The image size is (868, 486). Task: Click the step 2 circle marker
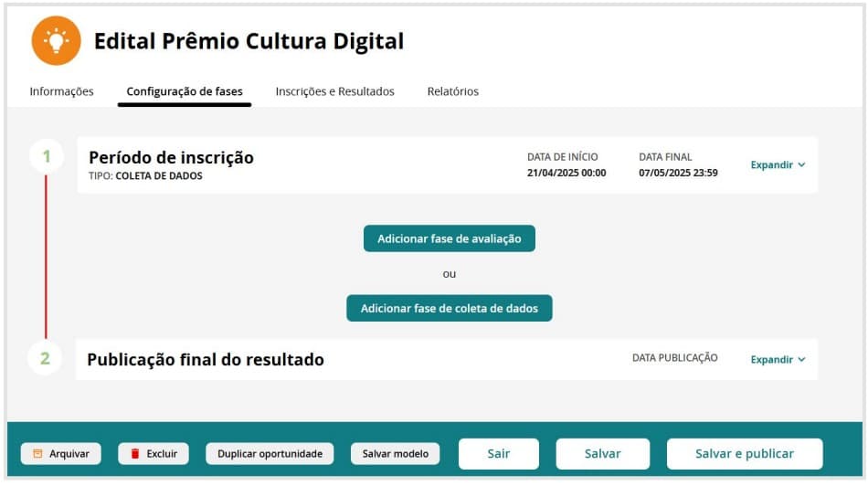coord(46,358)
